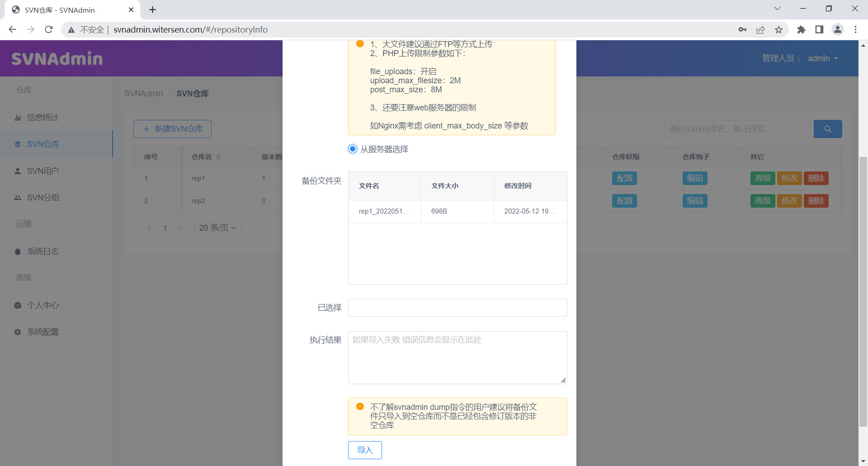Screen dimensions: 868x466
Task: Close the SVNAdmin browser tab
Action: pyautogui.click(x=131, y=10)
